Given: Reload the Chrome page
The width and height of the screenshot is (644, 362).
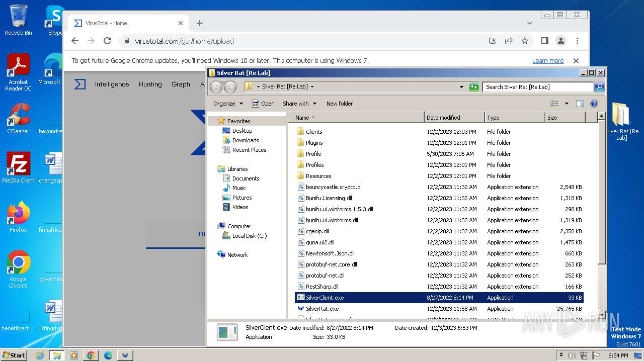Looking at the screenshot, I should pyautogui.click(x=107, y=41).
